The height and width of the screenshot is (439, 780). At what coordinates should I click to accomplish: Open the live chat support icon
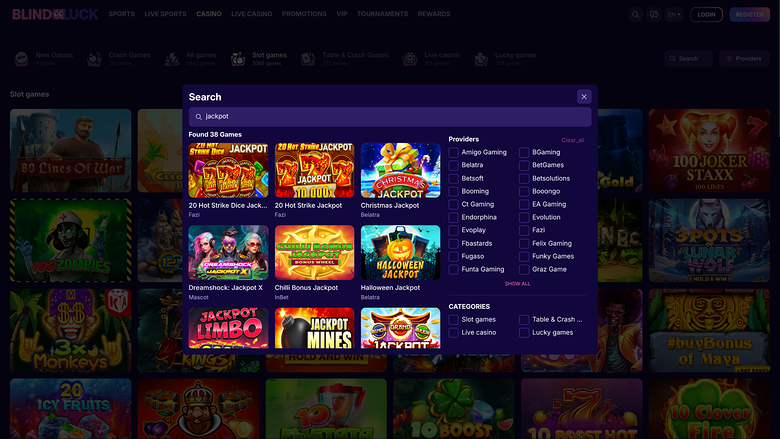pyautogui.click(x=654, y=14)
